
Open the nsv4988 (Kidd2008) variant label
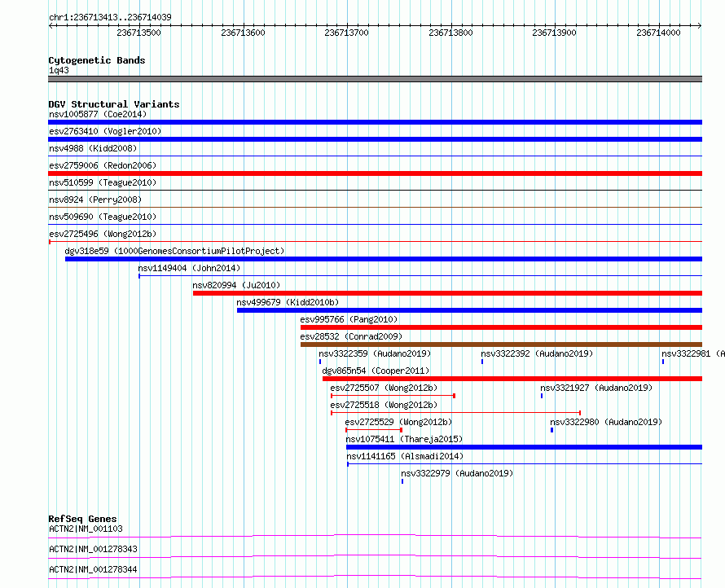pyautogui.click(x=93, y=148)
